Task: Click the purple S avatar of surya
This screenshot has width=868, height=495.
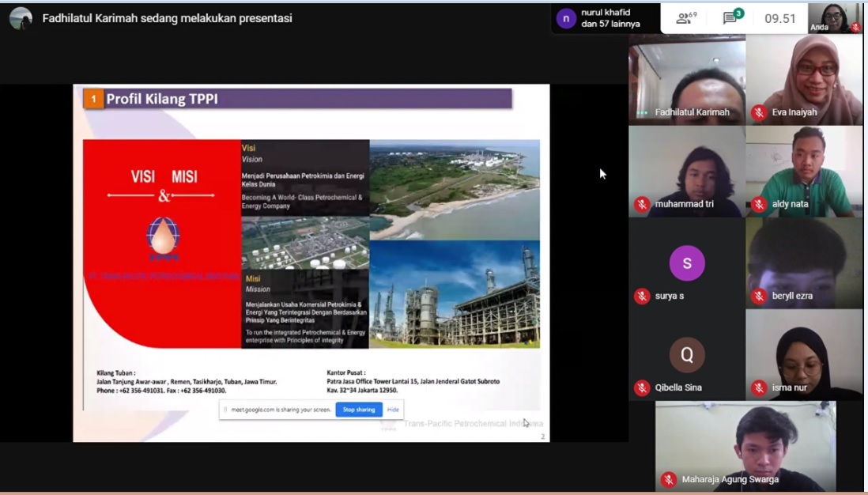Action: tap(686, 263)
